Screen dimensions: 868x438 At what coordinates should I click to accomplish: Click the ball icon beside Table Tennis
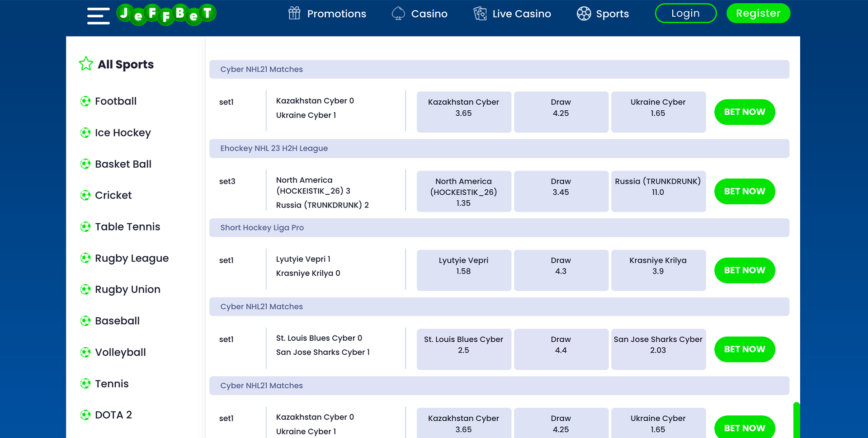point(85,227)
